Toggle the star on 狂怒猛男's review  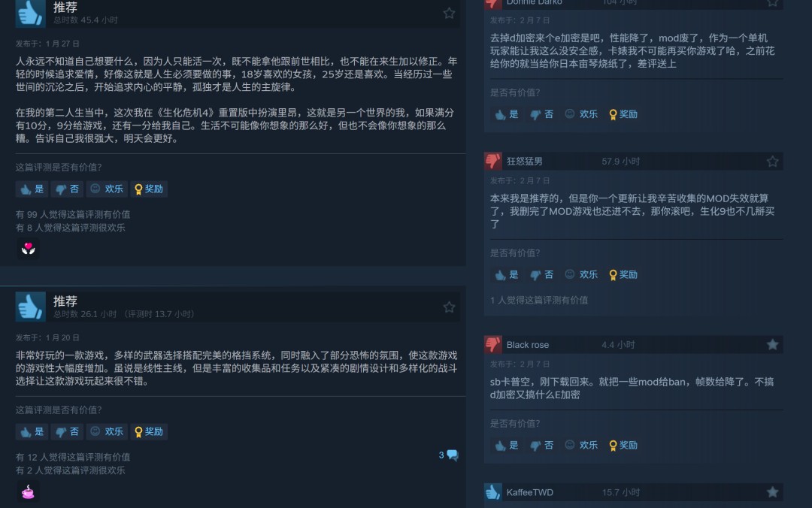point(773,162)
